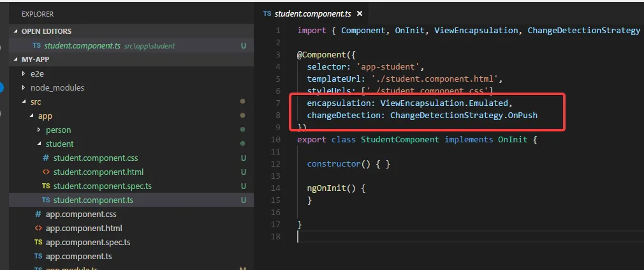The height and width of the screenshot is (270, 644).
Task: Collapse the src folder
Action: [24, 102]
